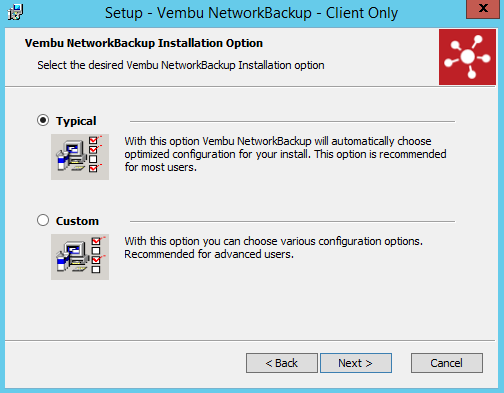Click the Custom installation computer icon
504x393 pixels.
80,257
